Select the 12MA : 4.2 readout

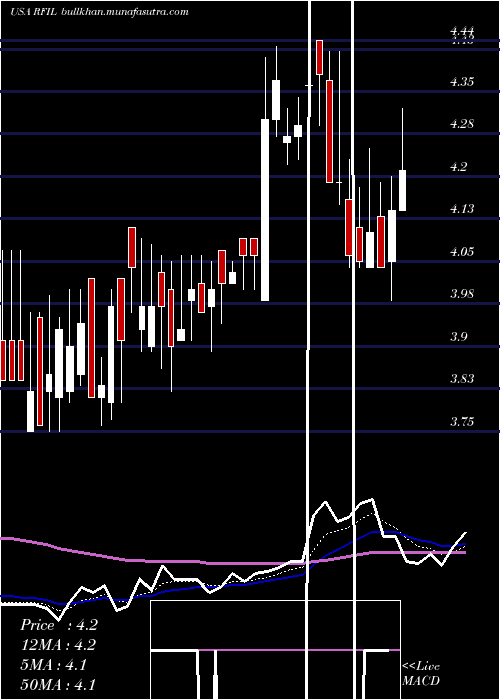(58, 645)
